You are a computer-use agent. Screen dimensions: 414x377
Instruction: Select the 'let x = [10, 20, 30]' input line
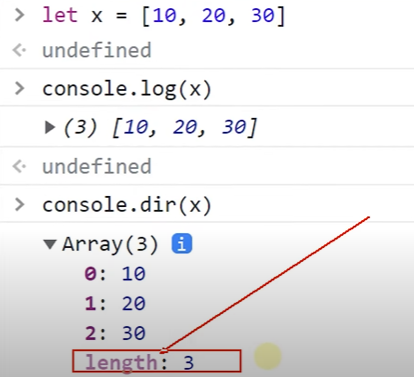(x=164, y=16)
